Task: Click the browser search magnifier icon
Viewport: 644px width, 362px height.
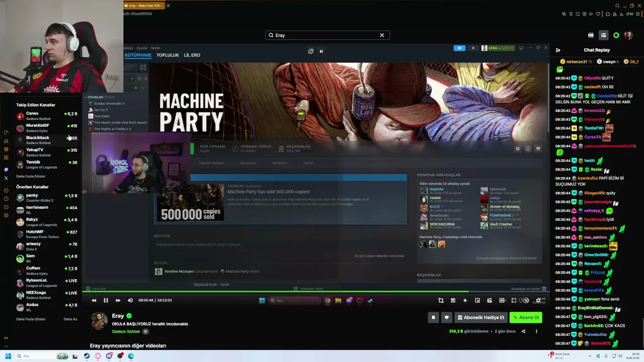Action: 617,6
